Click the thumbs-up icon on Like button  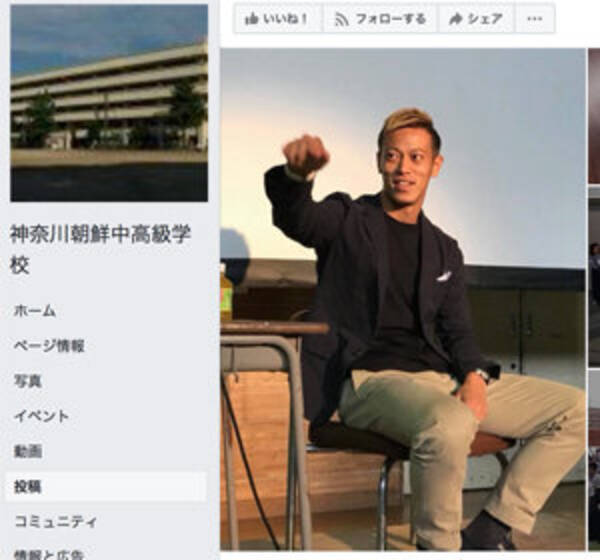tap(251, 18)
